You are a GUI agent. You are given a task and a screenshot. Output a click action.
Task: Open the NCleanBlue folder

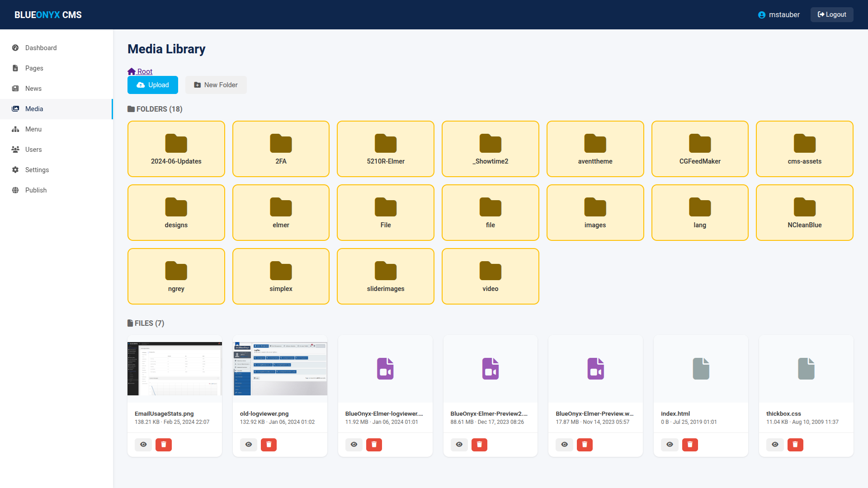pos(804,212)
